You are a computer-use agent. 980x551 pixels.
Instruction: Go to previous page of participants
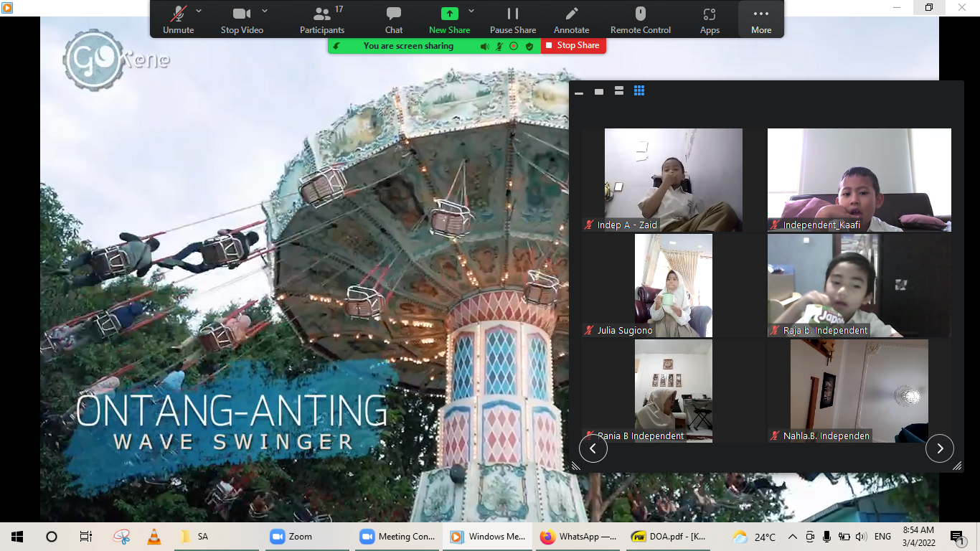(593, 448)
